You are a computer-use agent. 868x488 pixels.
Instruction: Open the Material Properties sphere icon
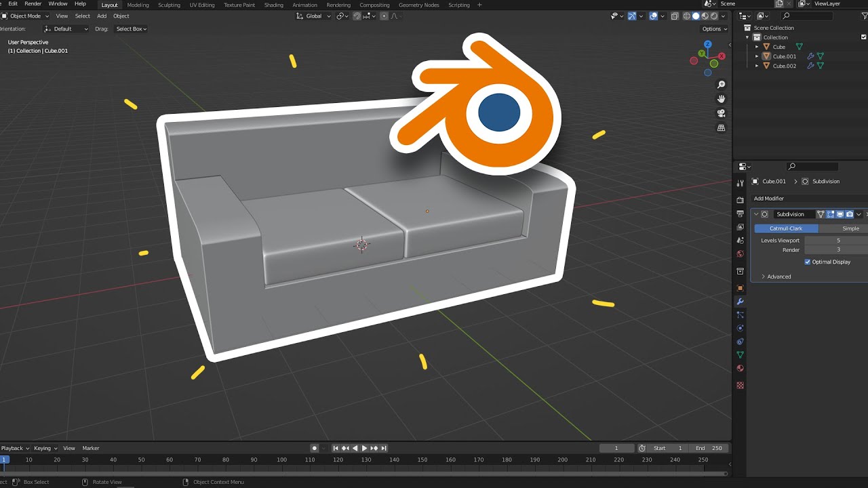[740, 368]
